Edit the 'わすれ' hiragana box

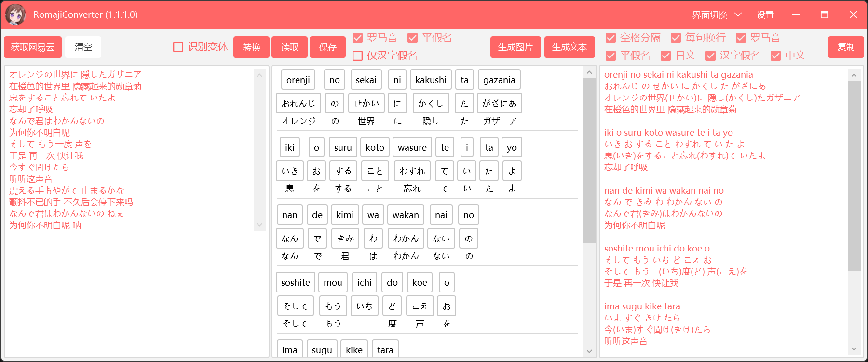pos(412,171)
